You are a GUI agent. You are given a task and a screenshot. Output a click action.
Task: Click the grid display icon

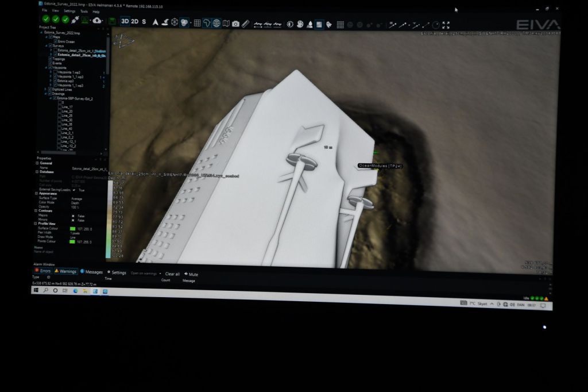pos(197,23)
